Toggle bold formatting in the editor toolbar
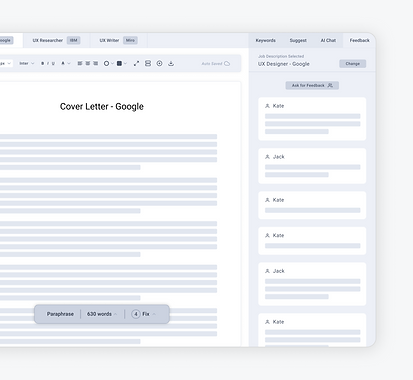Image resolution: width=413 pixels, height=380 pixels. 42,63
